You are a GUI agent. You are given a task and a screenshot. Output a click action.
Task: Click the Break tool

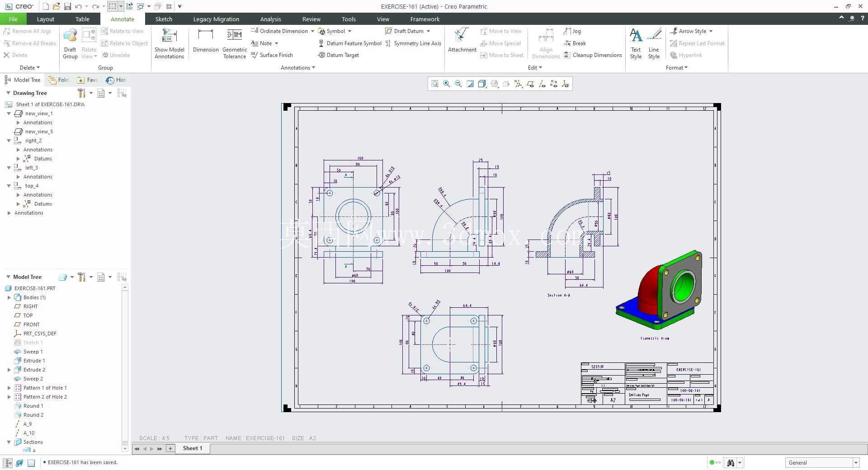coord(575,43)
